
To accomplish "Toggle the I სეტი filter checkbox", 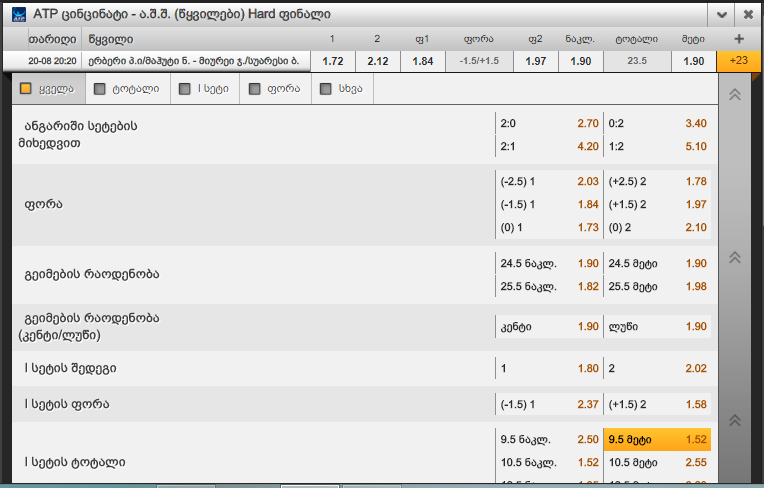I will [x=185, y=89].
